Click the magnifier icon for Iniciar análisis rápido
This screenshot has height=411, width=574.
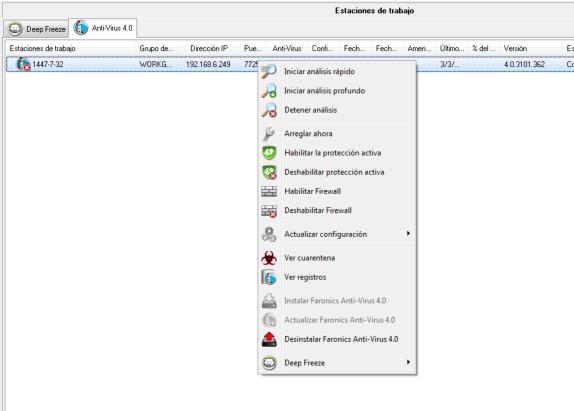coord(269,71)
